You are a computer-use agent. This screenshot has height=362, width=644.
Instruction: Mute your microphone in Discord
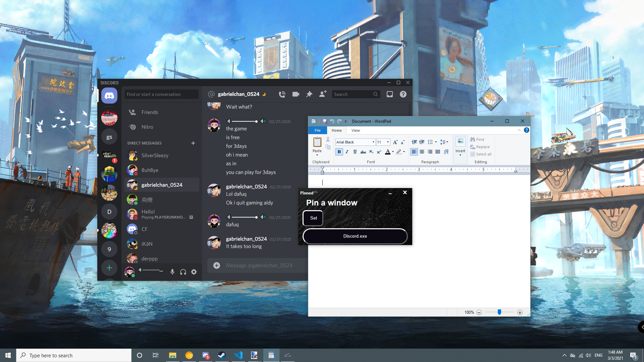[x=172, y=272]
